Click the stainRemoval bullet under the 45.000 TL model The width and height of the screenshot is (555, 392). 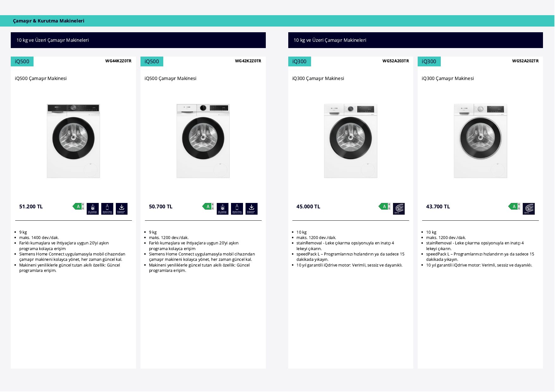[x=345, y=246]
